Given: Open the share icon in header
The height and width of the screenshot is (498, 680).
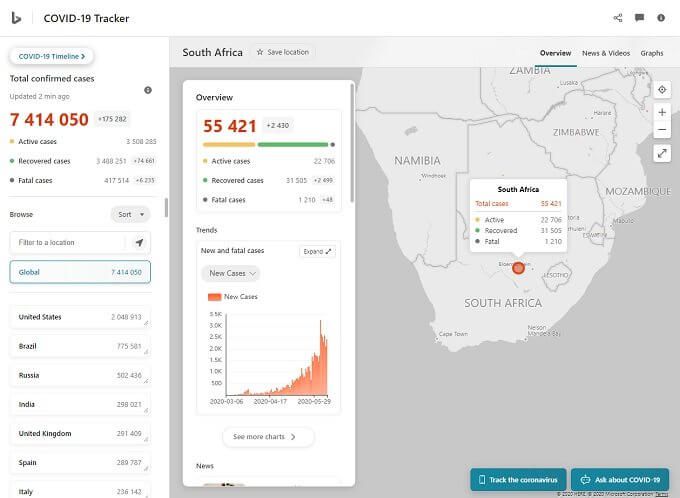Looking at the screenshot, I should tap(618, 18).
